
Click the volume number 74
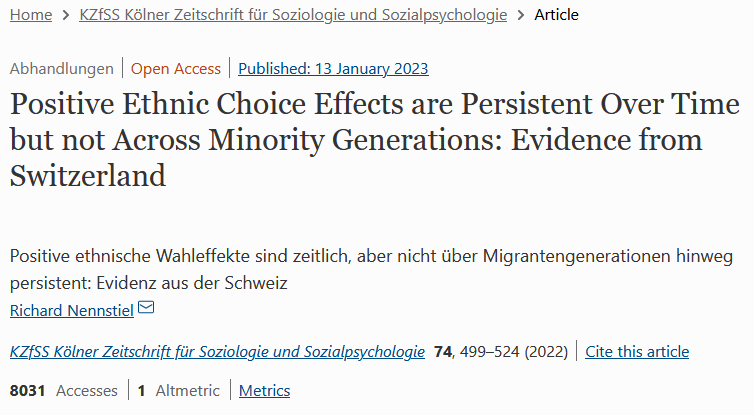coord(443,352)
